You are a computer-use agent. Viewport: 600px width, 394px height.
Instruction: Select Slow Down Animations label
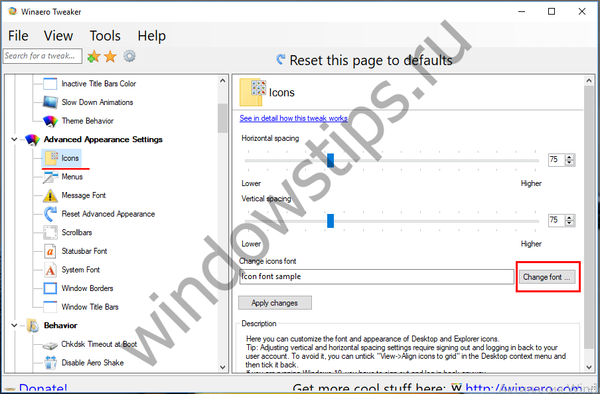pos(97,102)
